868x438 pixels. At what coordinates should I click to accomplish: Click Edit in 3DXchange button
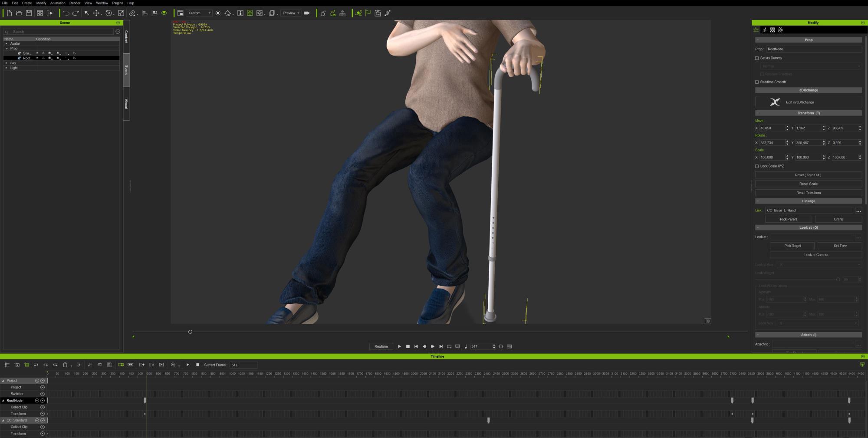808,102
